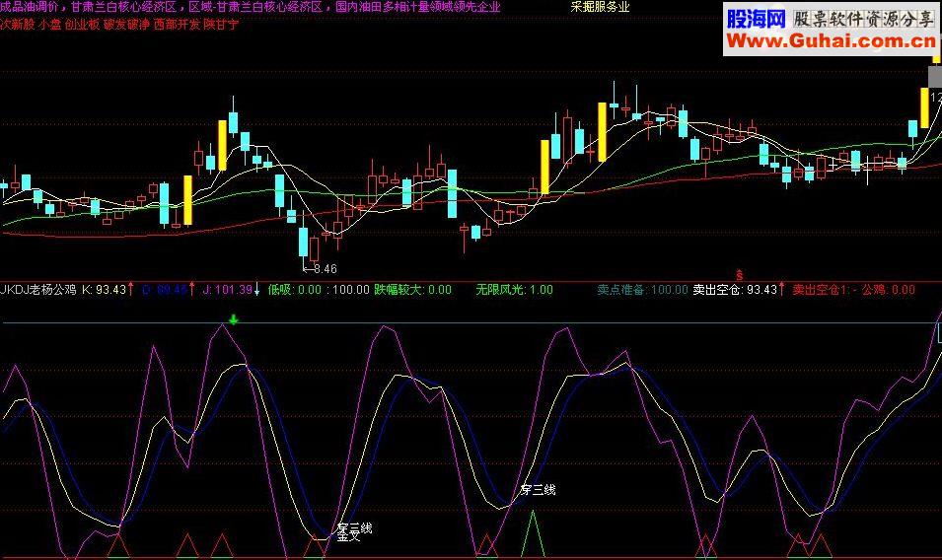
Task: Click the 低吸: 0.00 readout
Action: (x=294, y=290)
